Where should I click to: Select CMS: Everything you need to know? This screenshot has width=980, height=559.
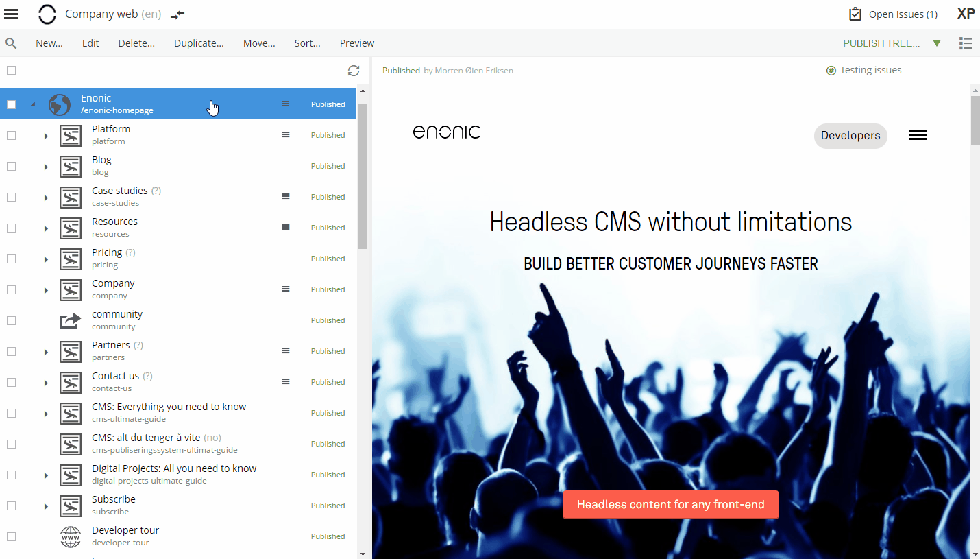(x=178, y=412)
